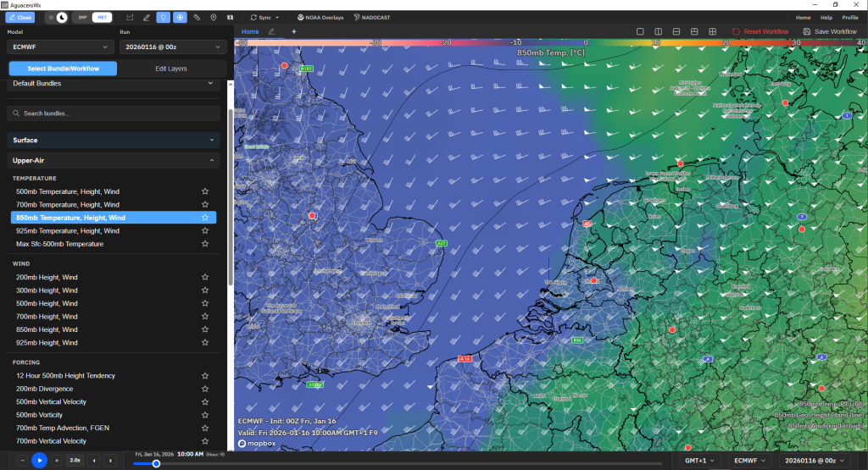Click the crosshair target tool icon
This screenshot has width=868, height=470.
coord(180,18)
